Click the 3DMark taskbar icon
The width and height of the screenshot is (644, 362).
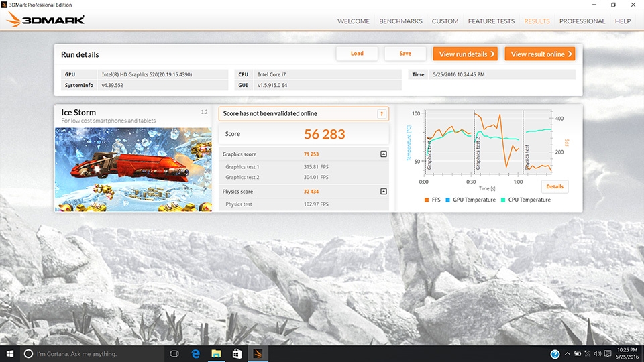258,353
